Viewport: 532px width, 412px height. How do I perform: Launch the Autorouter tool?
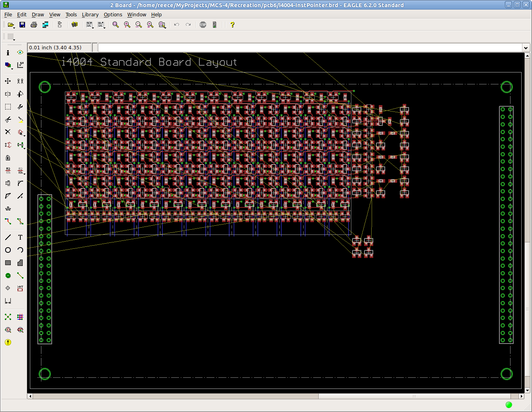click(20, 317)
